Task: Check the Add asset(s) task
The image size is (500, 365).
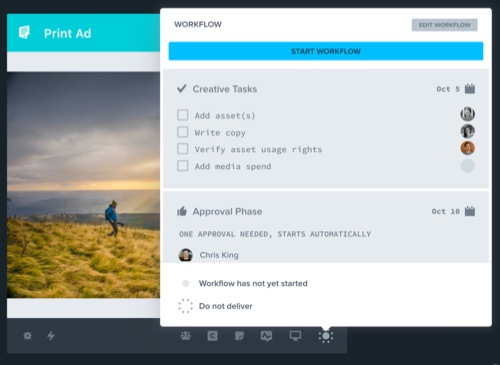Action: click(x=183, y=115)
